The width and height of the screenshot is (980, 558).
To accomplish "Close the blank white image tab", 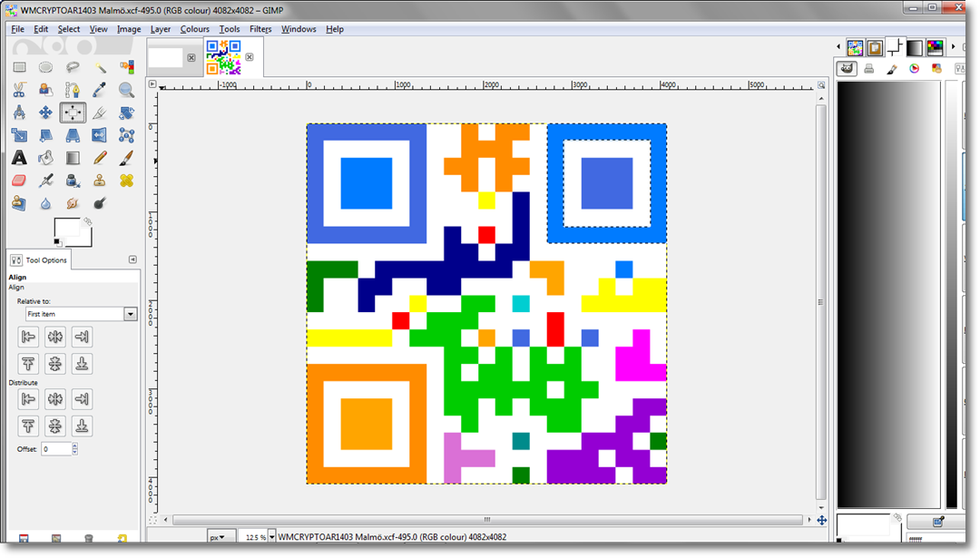I will click(191, 57).
